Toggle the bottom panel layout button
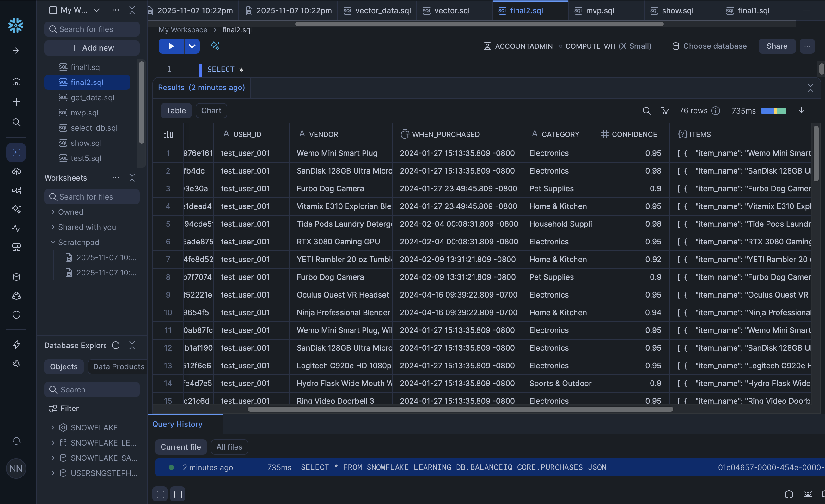 pyautogui.click(x=178, y=494)
